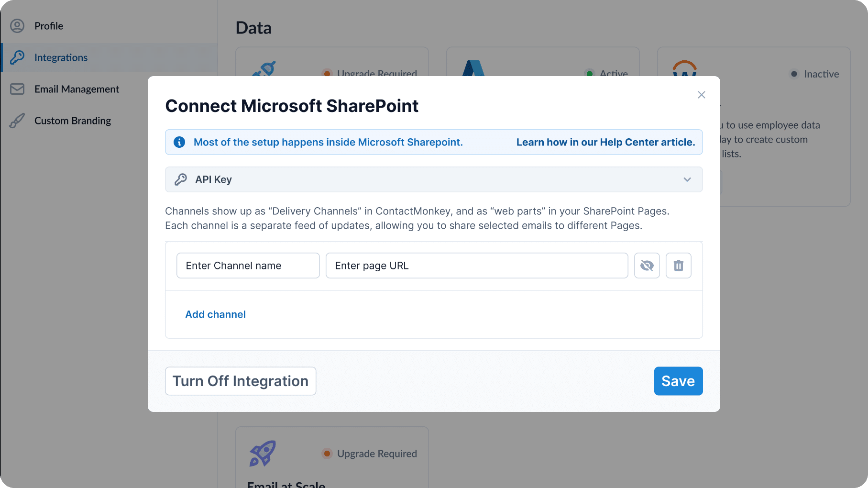Click the Workday logo on the Inactive card
The width and height of the screenshot is (868, 488).
tap(684, 68)
